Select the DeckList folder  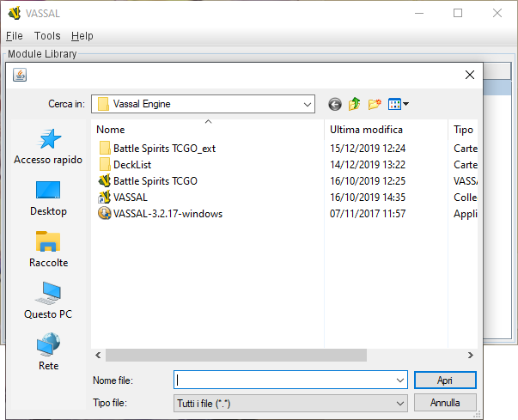click(125, 164)
